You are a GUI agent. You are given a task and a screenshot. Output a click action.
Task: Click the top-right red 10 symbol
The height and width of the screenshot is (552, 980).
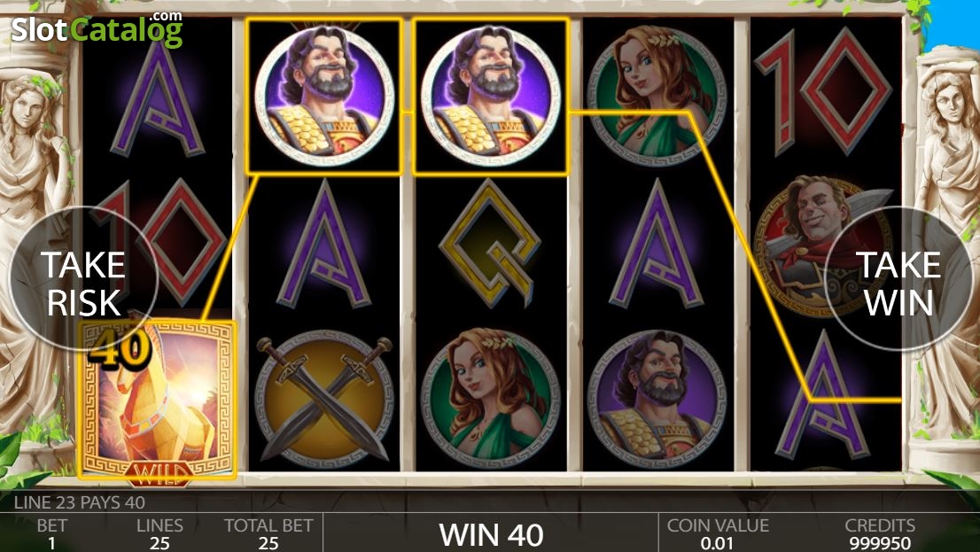pos(824,91)
